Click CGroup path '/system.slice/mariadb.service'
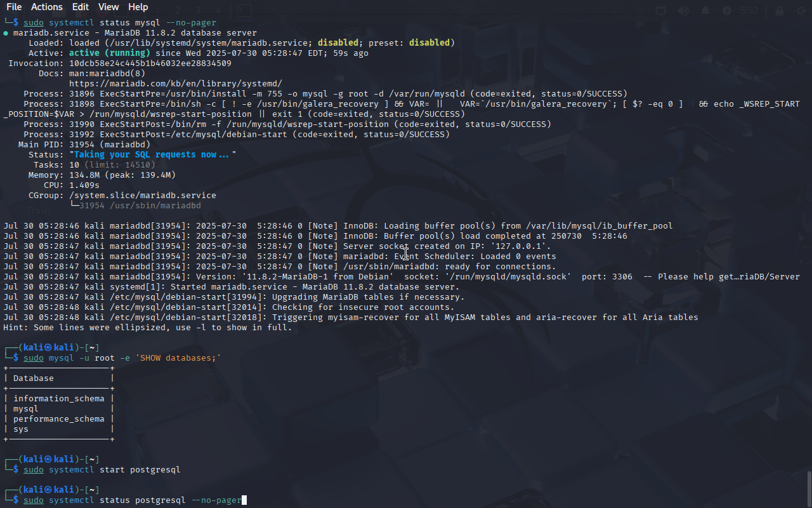The width and height of the screenshot is (812, 508). click(x=143, y=196)
